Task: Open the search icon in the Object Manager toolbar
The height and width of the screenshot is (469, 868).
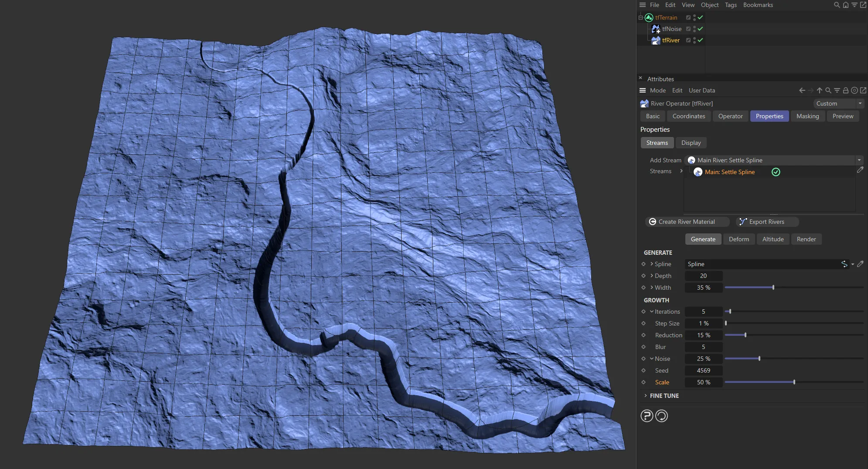Action: pyautogui.click(x=836, y=5)
